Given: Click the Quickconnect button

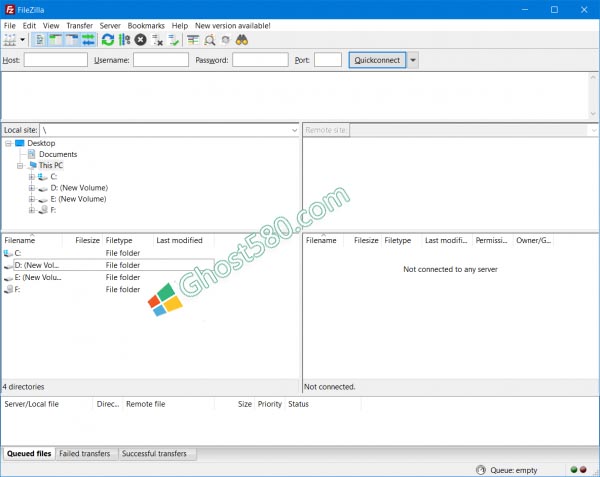Looking at the screenshot, I should pyautogui.click(x=377, y=60).
